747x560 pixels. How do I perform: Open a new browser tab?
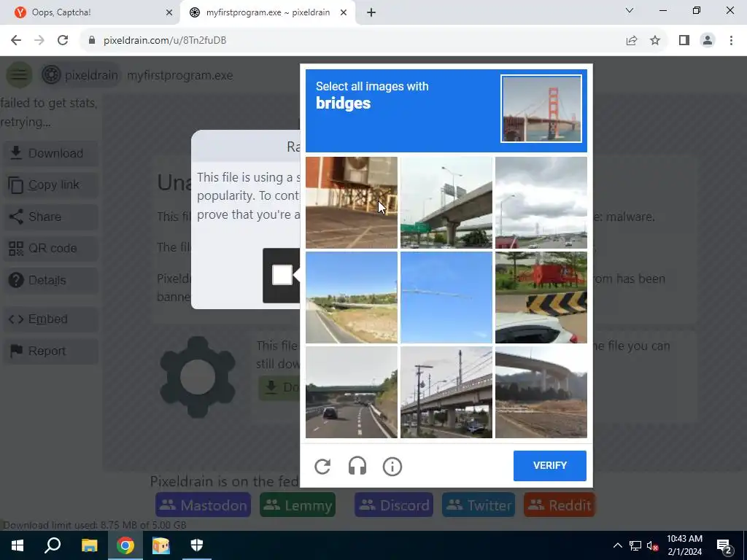pos(371,13)
